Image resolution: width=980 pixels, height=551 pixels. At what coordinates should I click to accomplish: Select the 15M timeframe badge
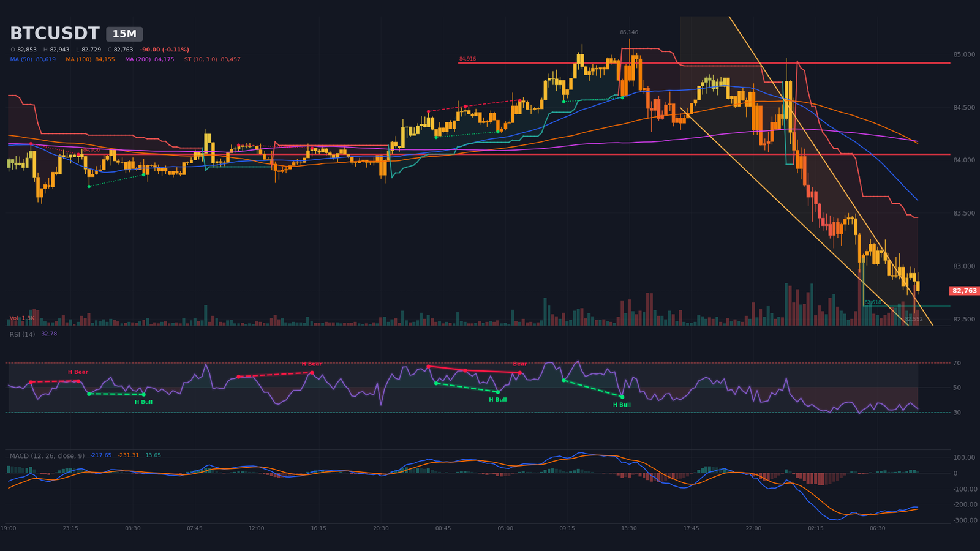pos(124,34)
